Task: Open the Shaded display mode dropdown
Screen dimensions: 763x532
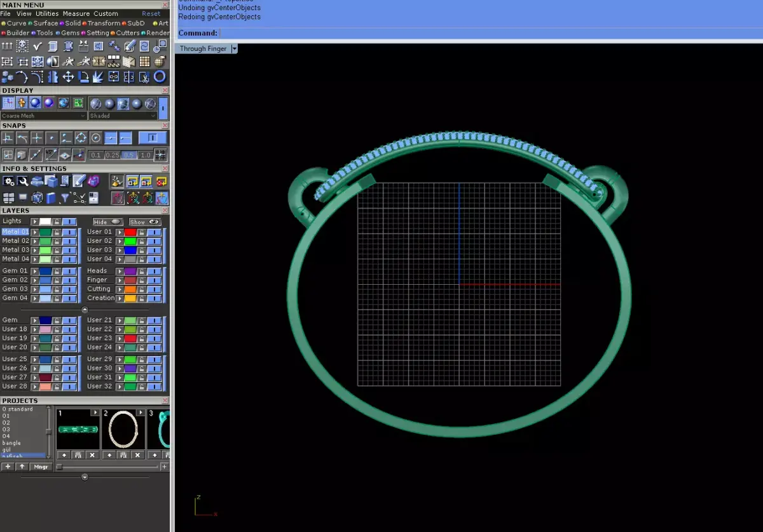Action: (123, 116)
